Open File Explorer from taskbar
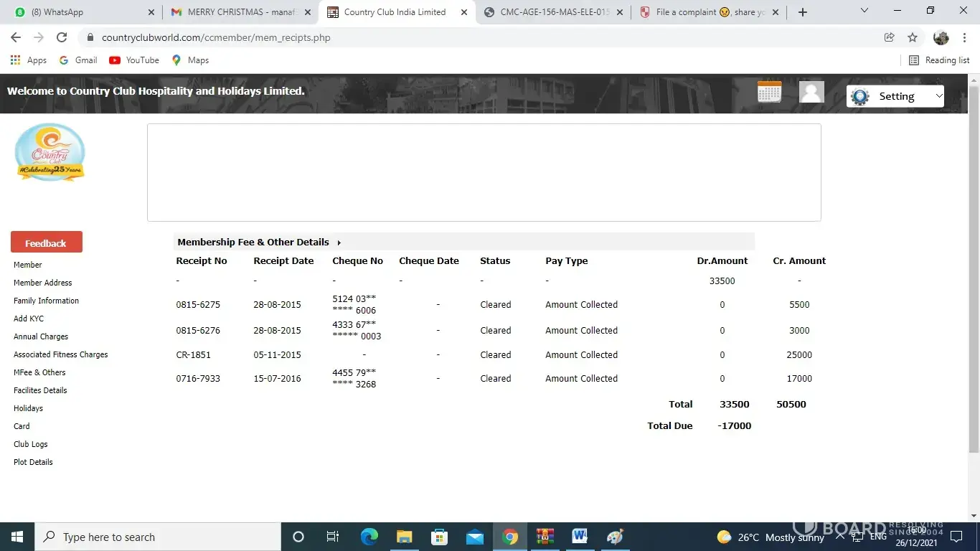 pyautogui.click(x=405, y=537)
